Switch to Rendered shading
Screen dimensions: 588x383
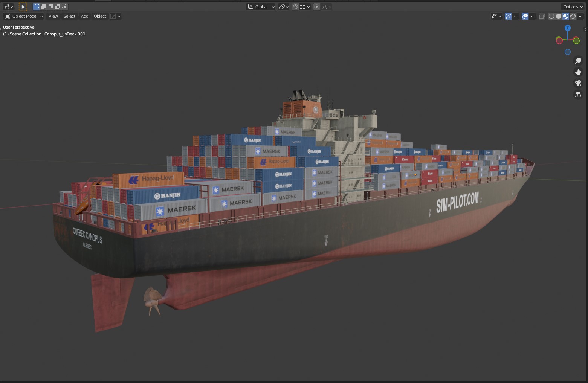[573, 16]
